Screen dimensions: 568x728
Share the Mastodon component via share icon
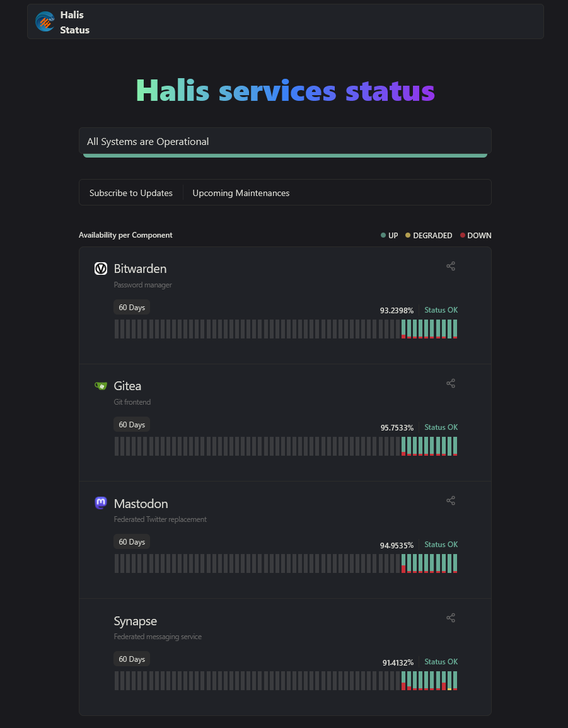point(451,500)
